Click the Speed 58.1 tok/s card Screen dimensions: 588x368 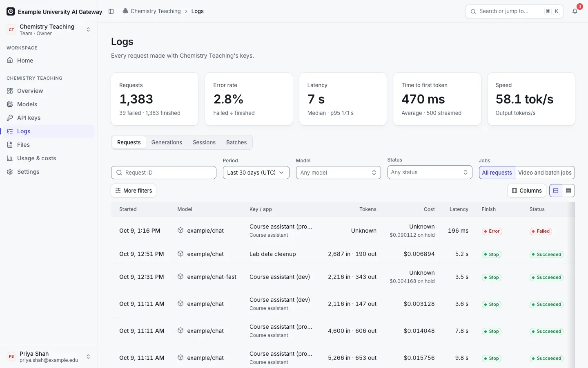(x=531, y=99)
